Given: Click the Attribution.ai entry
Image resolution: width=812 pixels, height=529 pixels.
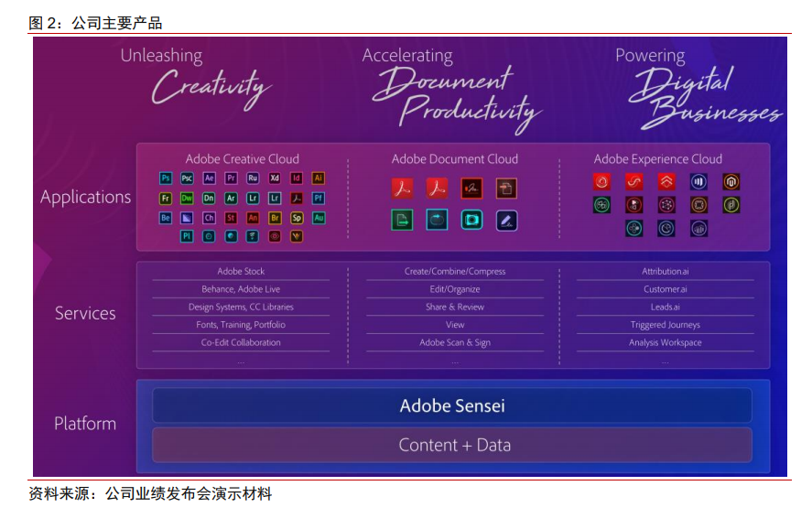Looking at the screenshot, I should tap(666, 271).
